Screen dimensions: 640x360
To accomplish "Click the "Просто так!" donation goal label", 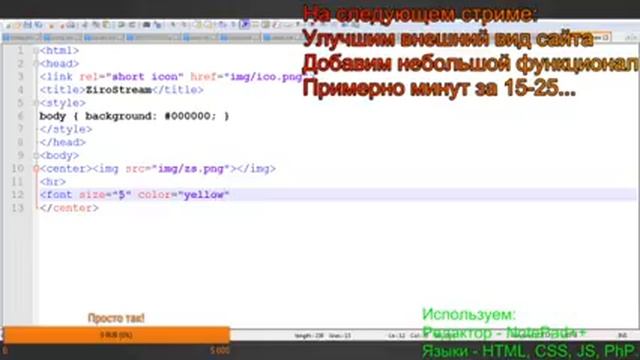I will [x=116, y=318].
